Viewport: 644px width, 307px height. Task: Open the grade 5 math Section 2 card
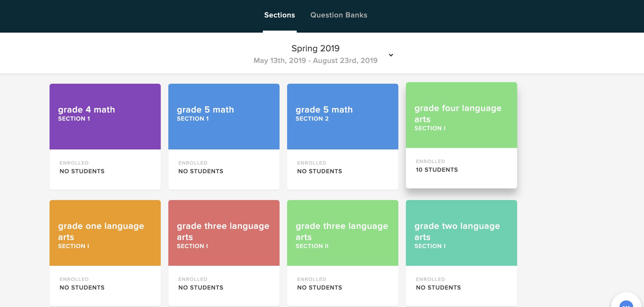[x=343, y=137]
